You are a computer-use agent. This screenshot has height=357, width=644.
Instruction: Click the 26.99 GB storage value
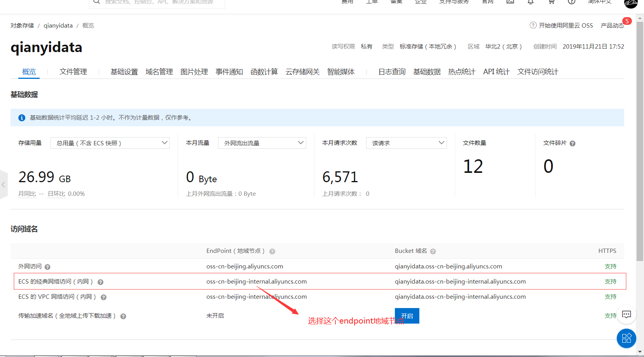tap(45, 177)
